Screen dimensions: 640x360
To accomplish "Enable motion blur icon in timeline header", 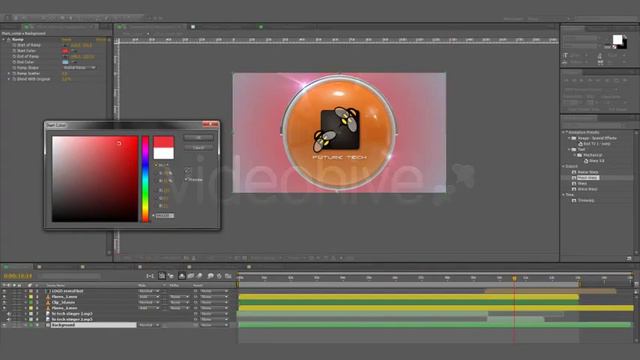I will click(199, 276).
